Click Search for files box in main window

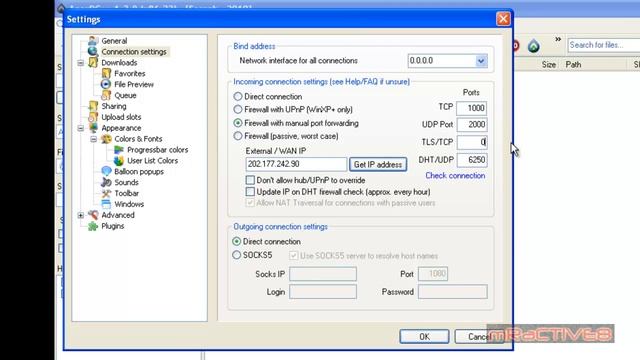point(604,45)
